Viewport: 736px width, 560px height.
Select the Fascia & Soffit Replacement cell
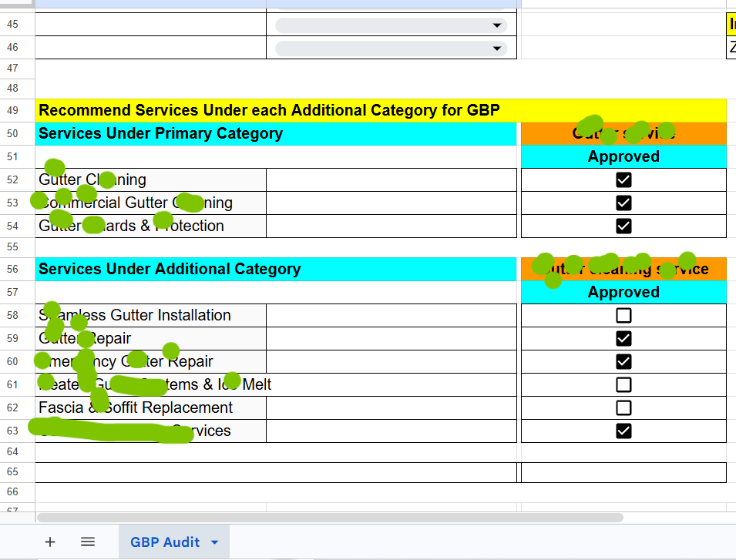(x=151, y=407)
